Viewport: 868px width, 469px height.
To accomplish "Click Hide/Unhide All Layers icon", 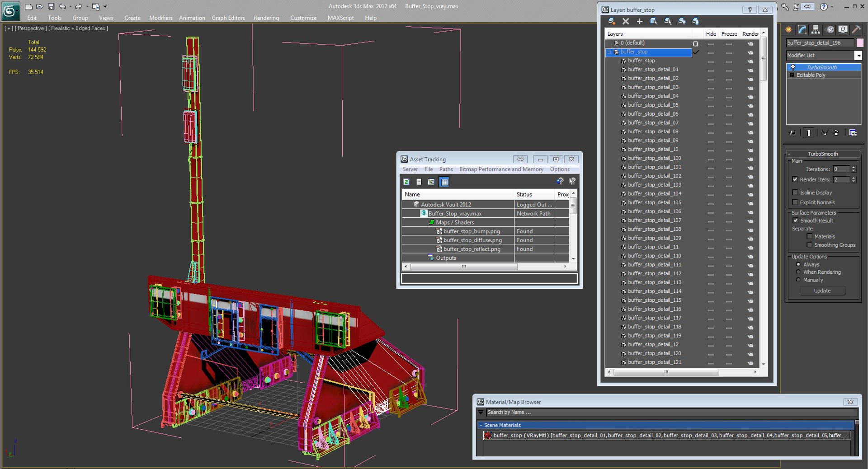I will [x=682, y=21].
